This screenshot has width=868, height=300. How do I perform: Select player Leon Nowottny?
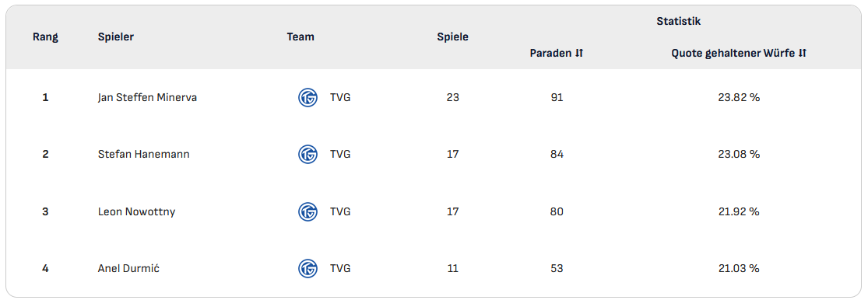click(136, 211)
